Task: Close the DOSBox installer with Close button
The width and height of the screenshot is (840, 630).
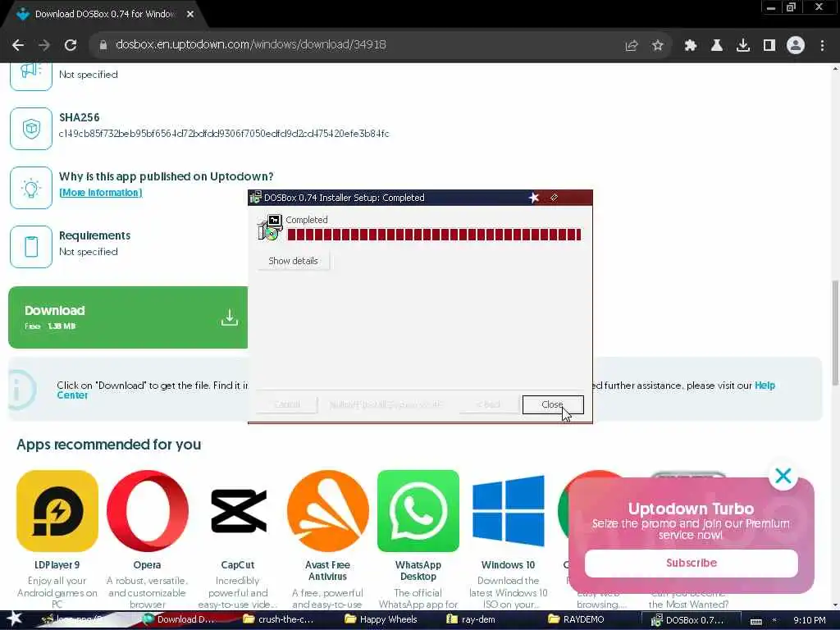Action: [x=552, y=404]
